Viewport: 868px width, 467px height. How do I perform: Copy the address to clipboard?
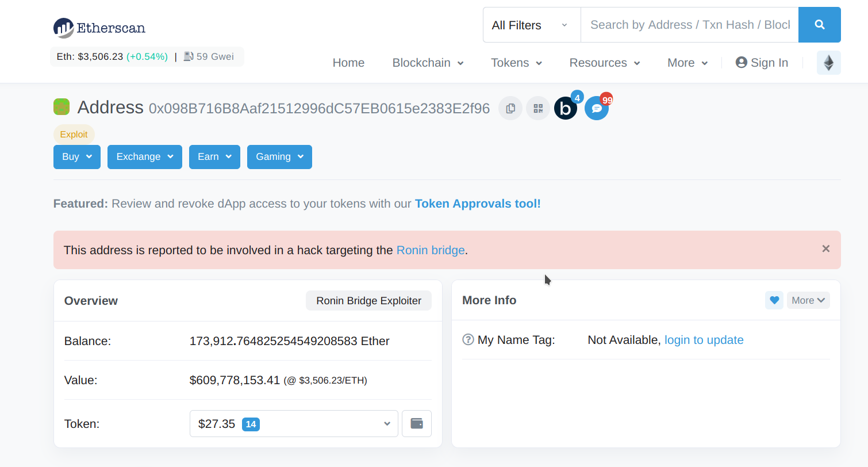click(x=510, y=108)
